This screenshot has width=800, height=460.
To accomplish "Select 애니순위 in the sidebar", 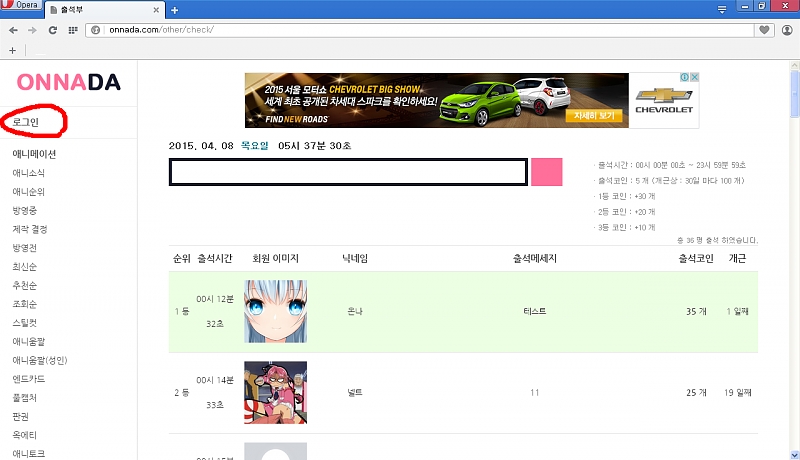I will coord(28,192).
